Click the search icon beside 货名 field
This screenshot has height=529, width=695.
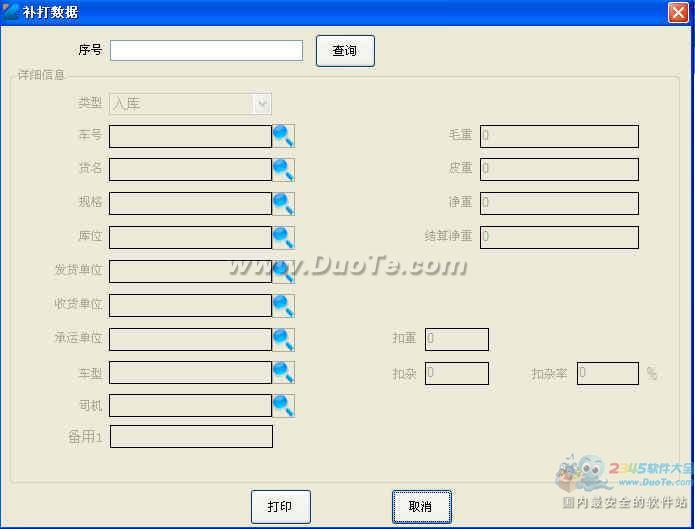[x=283, y=170]
